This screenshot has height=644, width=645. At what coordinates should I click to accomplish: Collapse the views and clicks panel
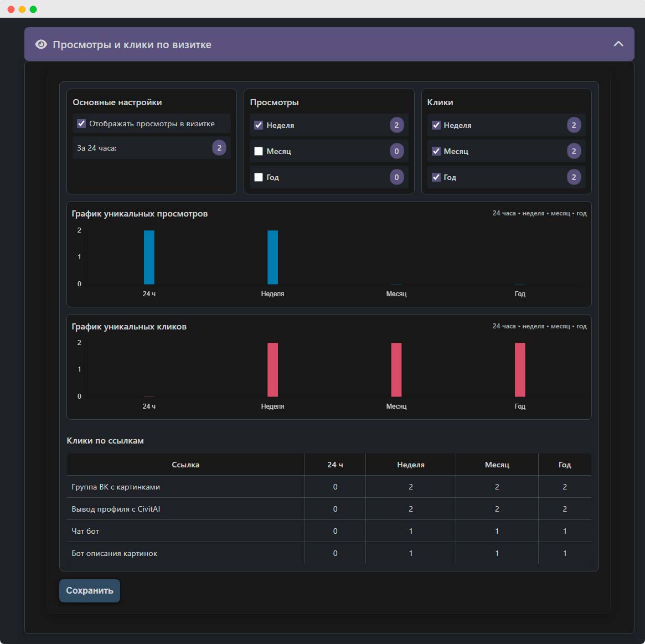coord(618,44)
